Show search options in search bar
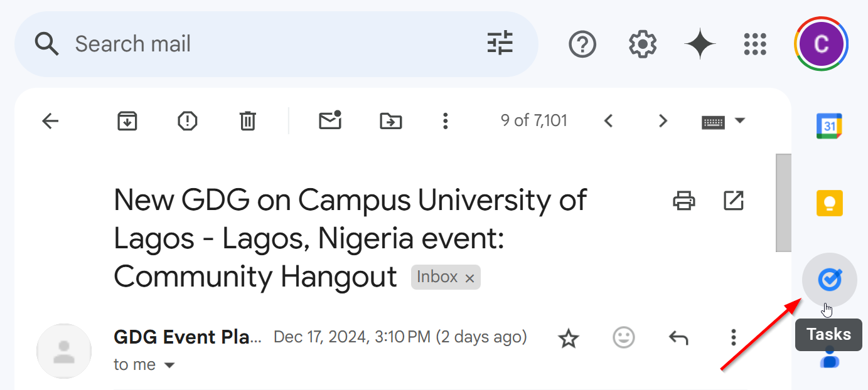This screenshot has height=390, width=868. pos(500,44)
